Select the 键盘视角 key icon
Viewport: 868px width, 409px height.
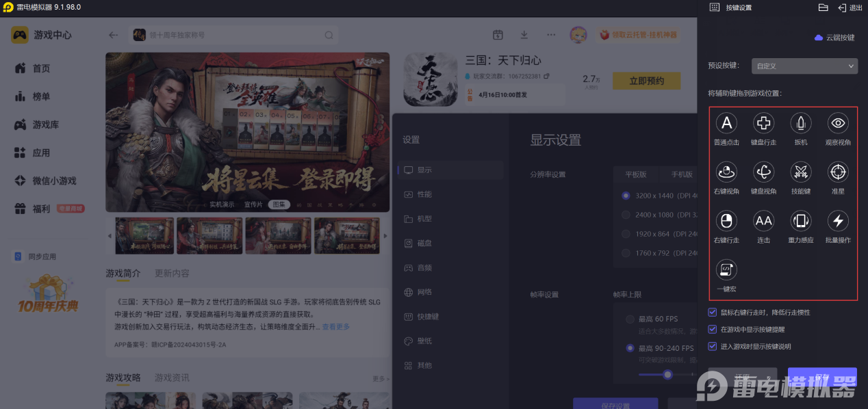(763, 172)
